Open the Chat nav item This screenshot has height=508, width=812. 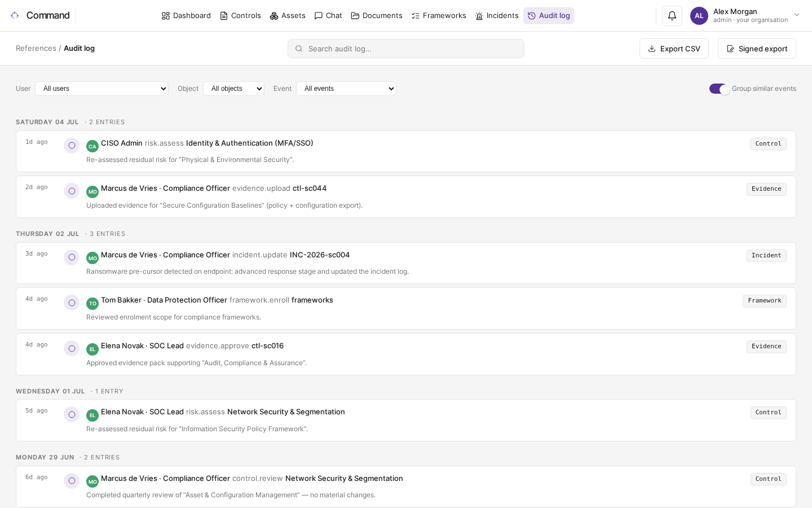328,16
